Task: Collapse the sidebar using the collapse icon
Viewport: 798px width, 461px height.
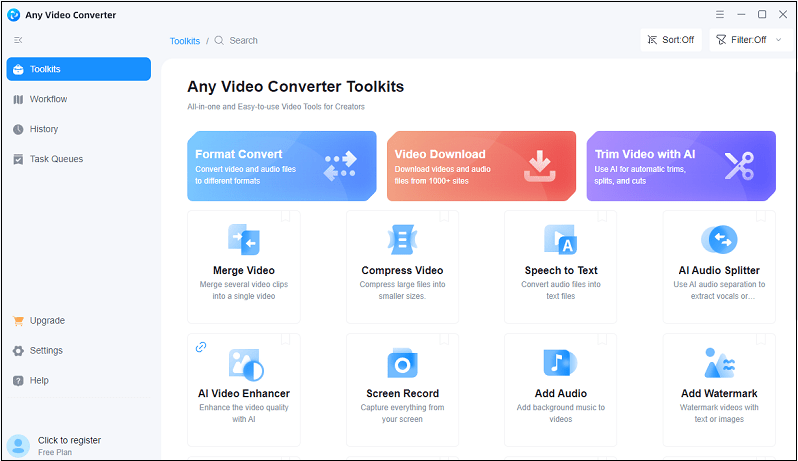Action: point(18,40)
